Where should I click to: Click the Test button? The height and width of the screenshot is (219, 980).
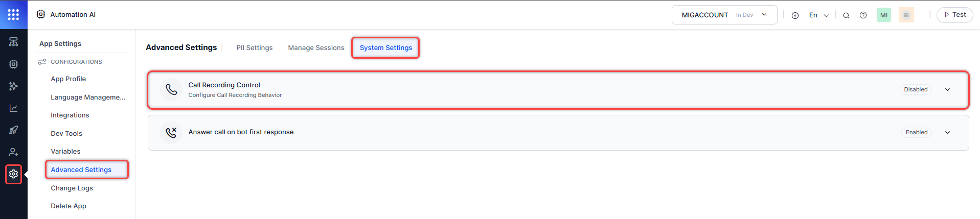point(954,15)
